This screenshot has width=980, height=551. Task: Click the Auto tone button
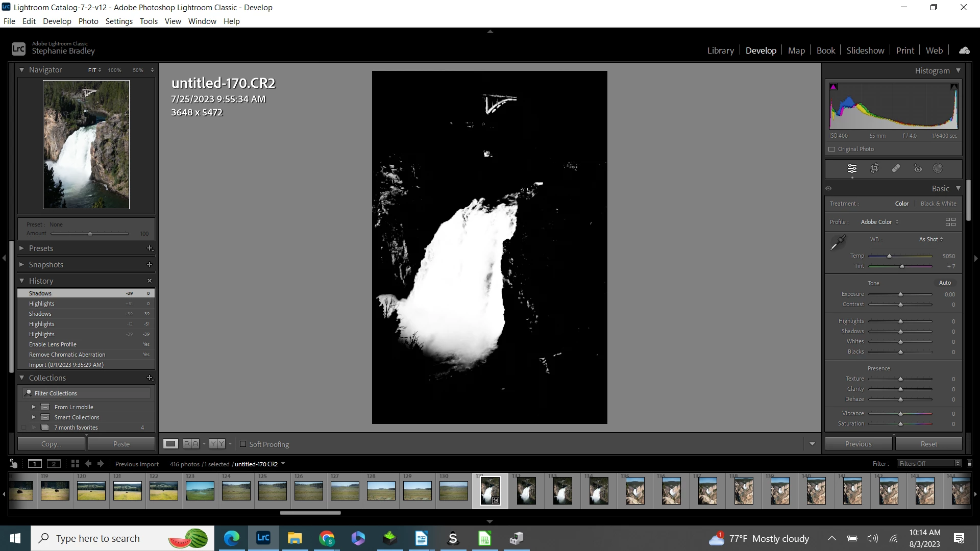pyautogui.click(x=945, y=283)
